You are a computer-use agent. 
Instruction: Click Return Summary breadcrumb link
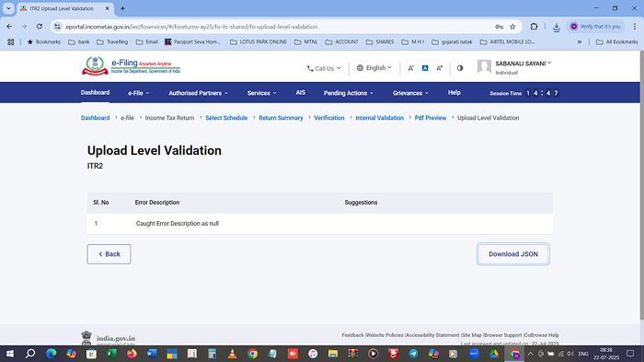281,118
